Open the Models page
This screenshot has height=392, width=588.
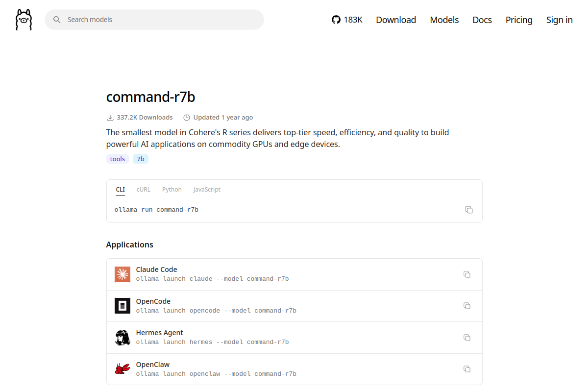pos(444,20)
